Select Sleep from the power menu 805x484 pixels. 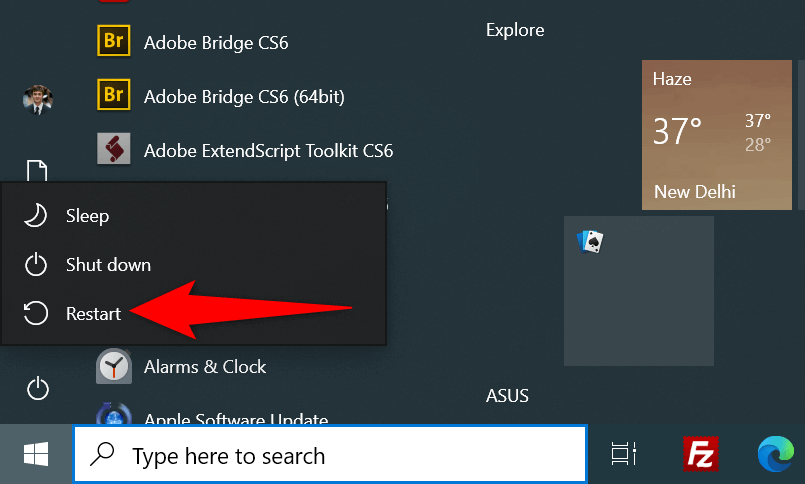point(87,216)
